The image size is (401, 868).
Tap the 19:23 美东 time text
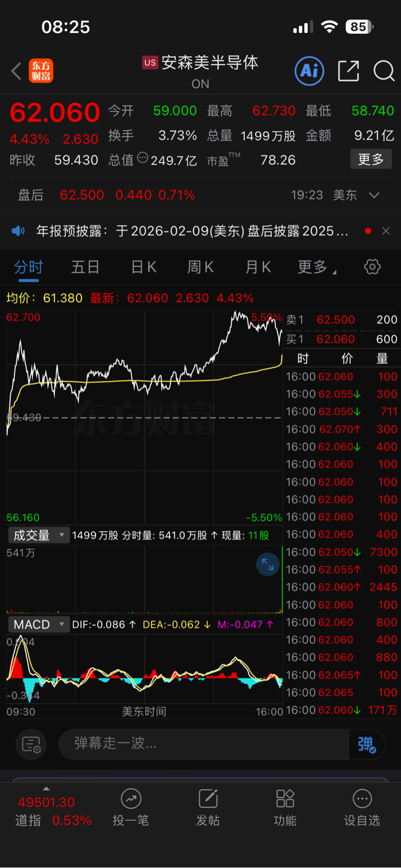tap(324, 195)
